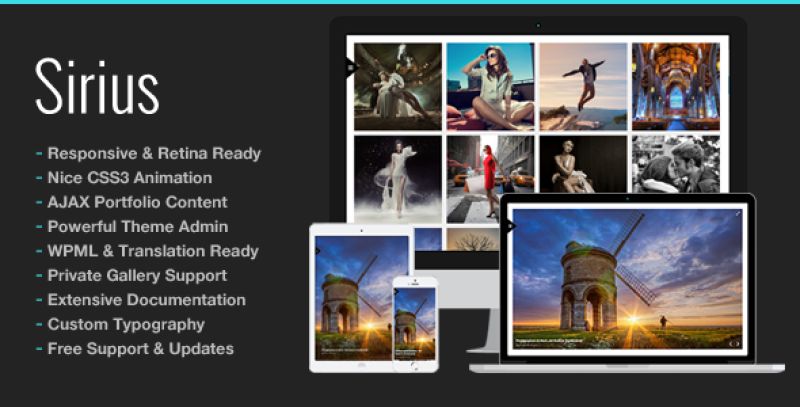Click "Free Support & Updates" text
Screen dimensions: 800x407
[141, 349]
